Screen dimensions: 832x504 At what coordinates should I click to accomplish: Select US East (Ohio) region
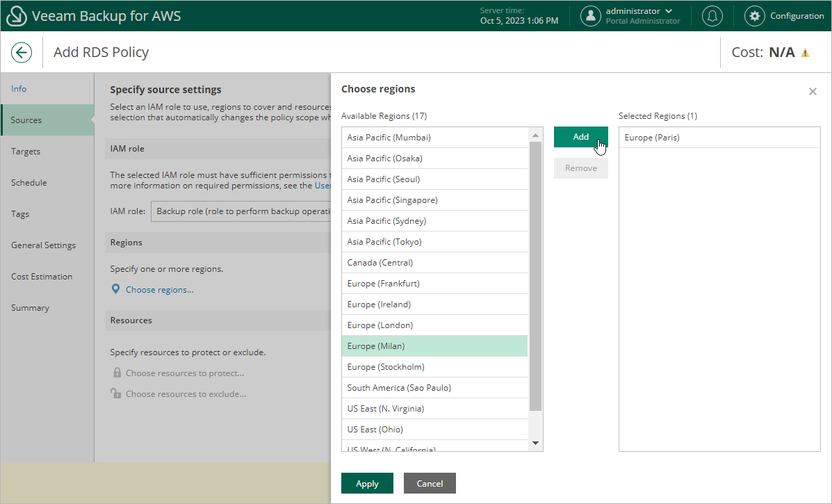pyautogui.click(x=434, y=429)
